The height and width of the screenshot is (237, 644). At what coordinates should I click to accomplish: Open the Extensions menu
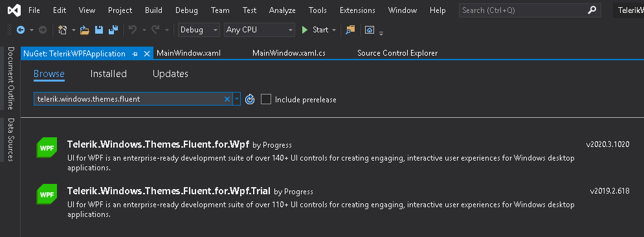click(357, 10)
